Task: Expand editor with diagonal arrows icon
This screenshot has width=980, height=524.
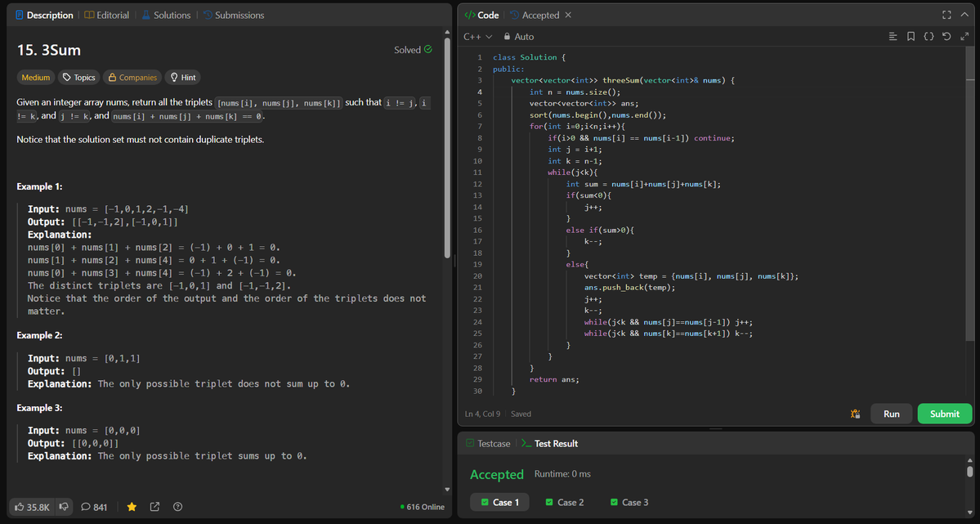Action: tap(964, 37)
